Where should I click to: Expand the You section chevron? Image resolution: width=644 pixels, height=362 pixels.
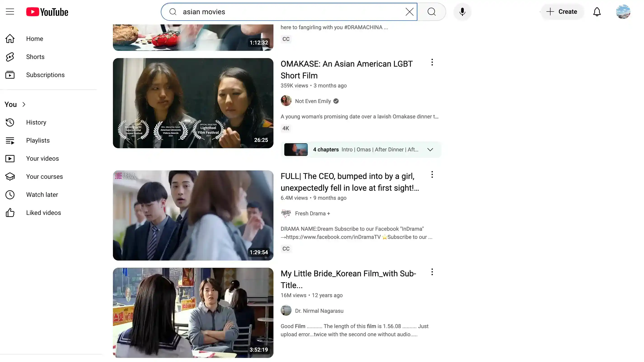pos(24,104)
